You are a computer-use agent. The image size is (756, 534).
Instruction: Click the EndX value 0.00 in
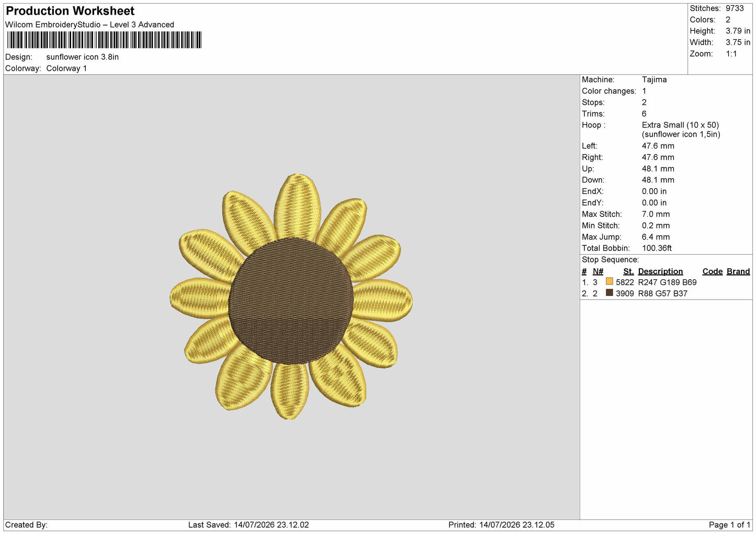655,191
